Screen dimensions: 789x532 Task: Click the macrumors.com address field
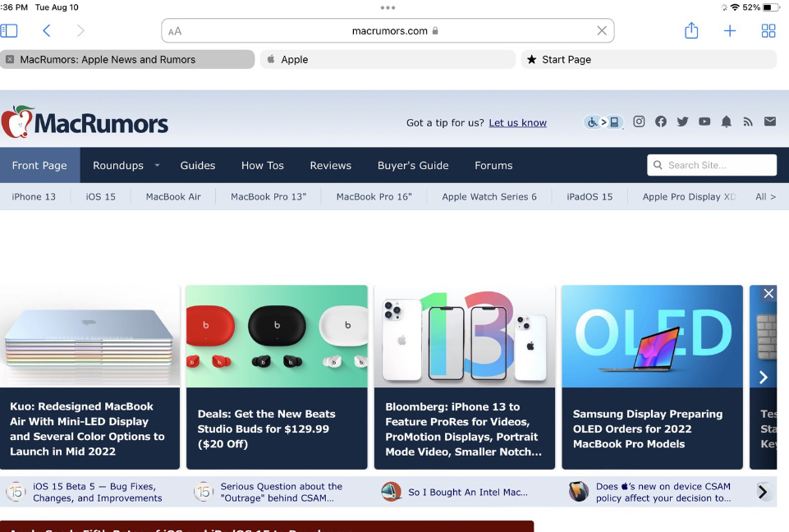[x=388, y=30]
